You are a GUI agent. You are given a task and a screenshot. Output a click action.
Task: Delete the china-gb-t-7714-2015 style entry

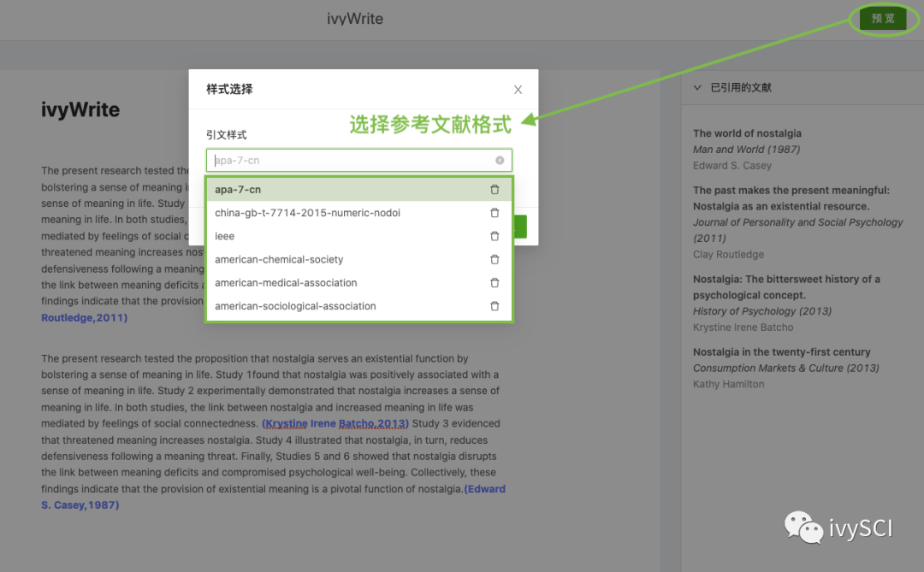[495, 213]
